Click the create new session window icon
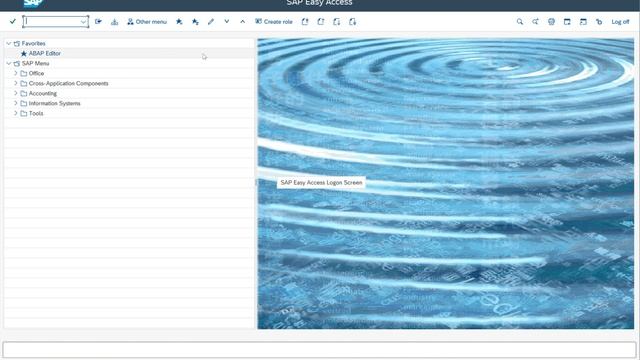 point(567,22)
